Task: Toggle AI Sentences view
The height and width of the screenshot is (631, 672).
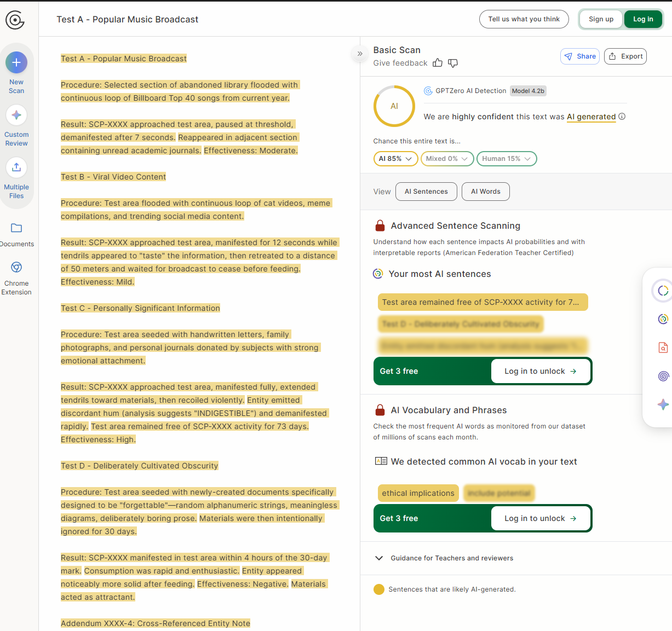Action: tap(426, 192)
